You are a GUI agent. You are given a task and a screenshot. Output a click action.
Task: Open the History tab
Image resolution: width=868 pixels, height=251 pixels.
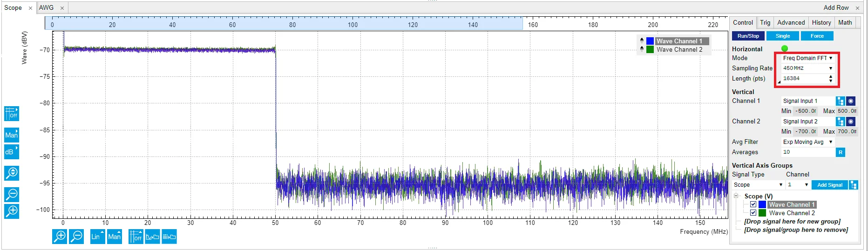point(821,22)
